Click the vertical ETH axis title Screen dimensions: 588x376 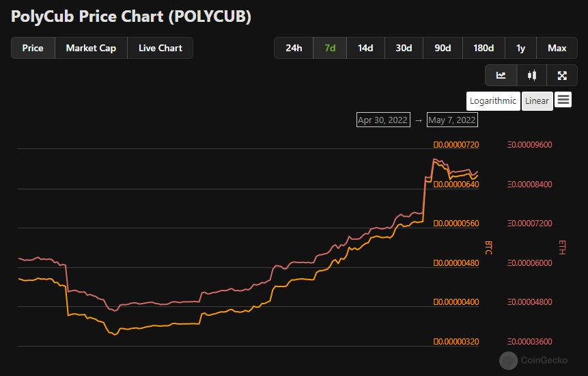[x=562, y=247]
